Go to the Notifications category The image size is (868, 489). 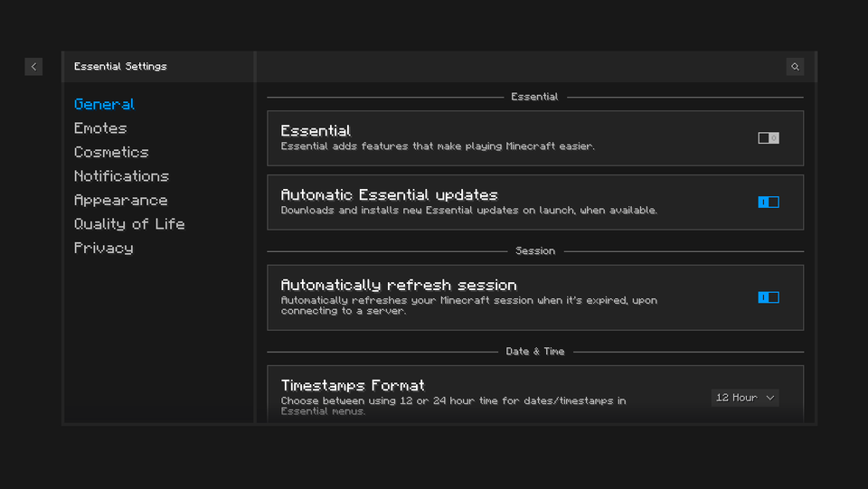click(121, 176)
